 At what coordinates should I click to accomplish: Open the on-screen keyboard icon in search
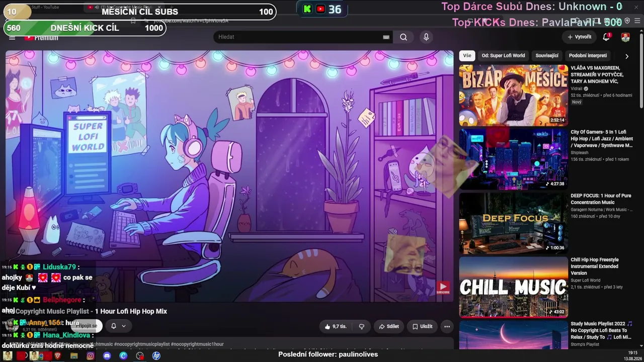[386, 37]
